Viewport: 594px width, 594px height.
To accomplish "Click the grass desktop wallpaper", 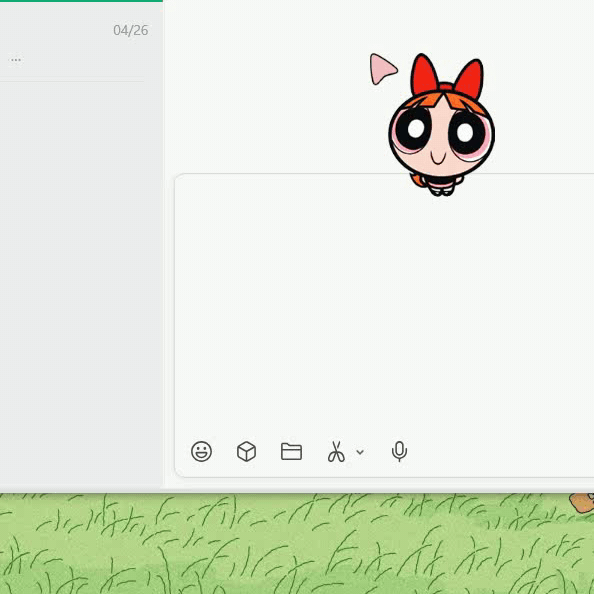I will (265, 544).
